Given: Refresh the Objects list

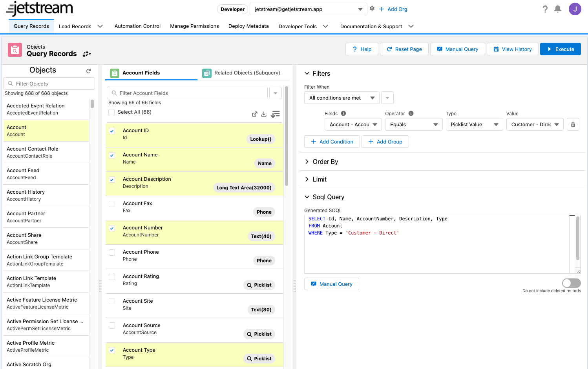Looking at the screenshot, I should click(x=89, y=71).
